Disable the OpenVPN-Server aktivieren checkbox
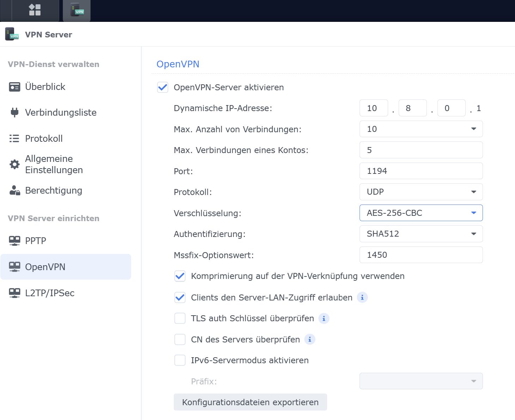 pos(163,87)
